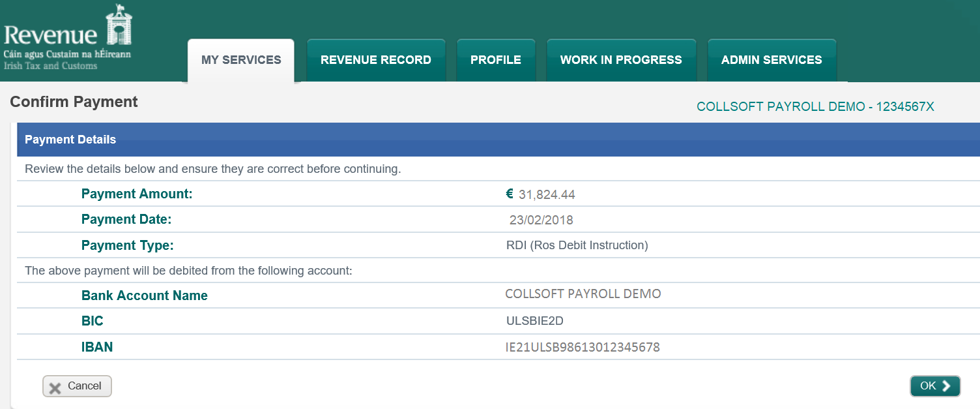This screenshot has width=980, height=409.
Task: Click the Collsoft Payroll Demo - 1234567X customer name
Action: [x=815, y=107]
